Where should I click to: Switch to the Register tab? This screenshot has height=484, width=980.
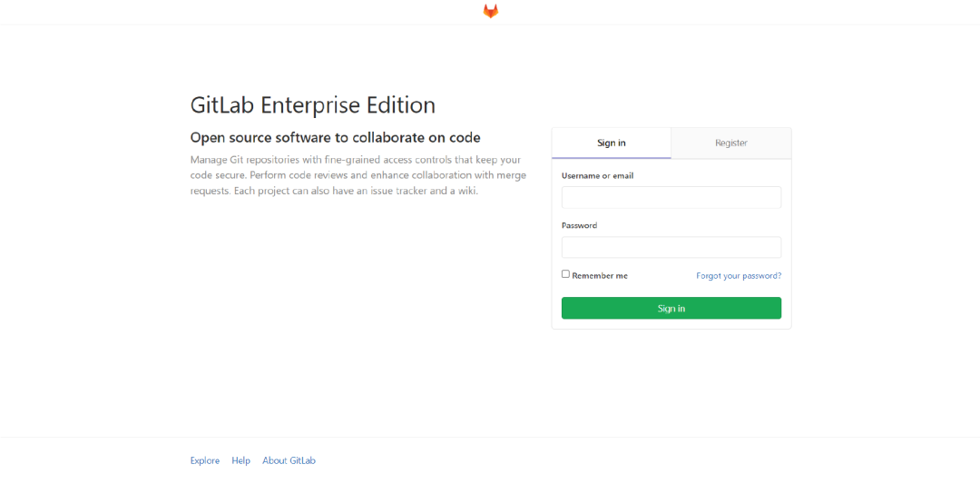[730, 143]
